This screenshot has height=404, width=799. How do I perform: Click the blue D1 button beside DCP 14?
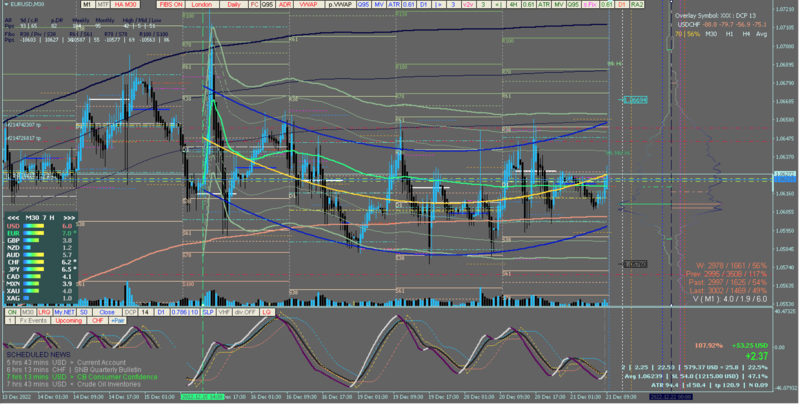161,312
